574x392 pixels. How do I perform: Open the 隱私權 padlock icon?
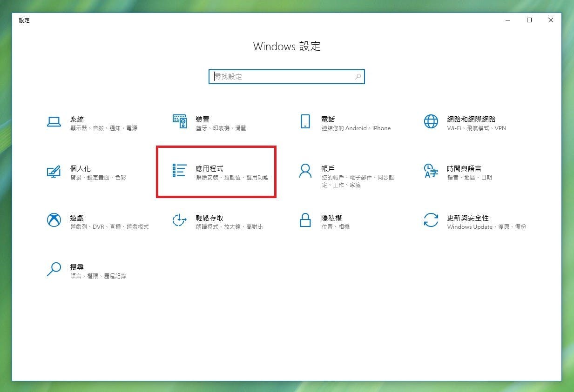coord(305,220)
